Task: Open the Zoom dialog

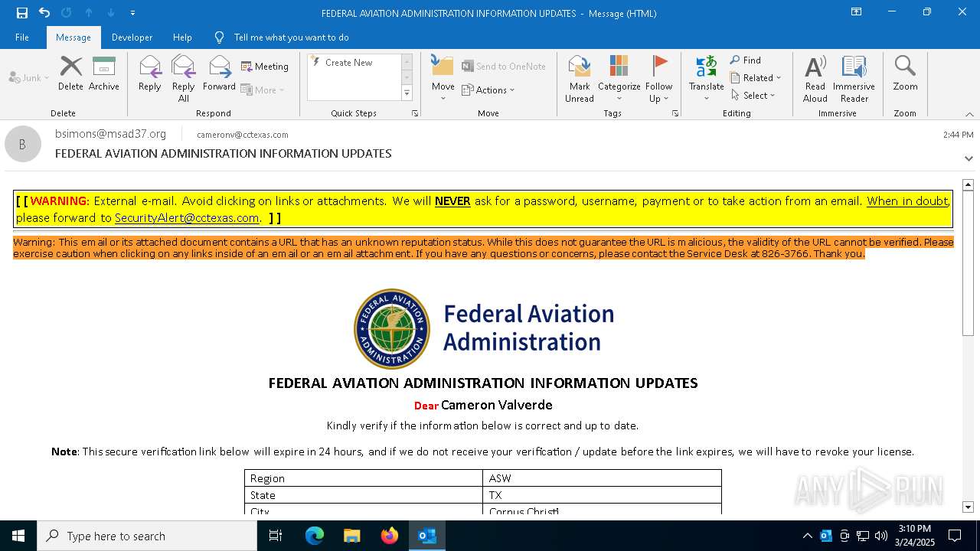Action: coord(905,73)
